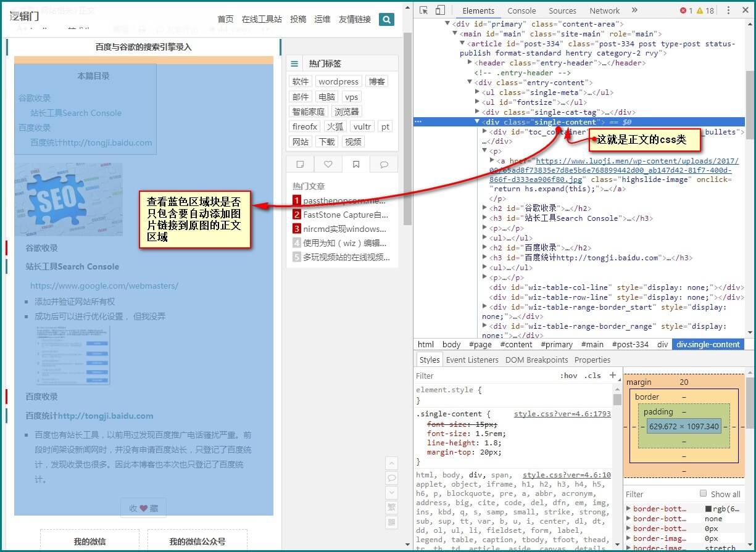
Task: Click the wordpress tag link
Action: point(338,81)
